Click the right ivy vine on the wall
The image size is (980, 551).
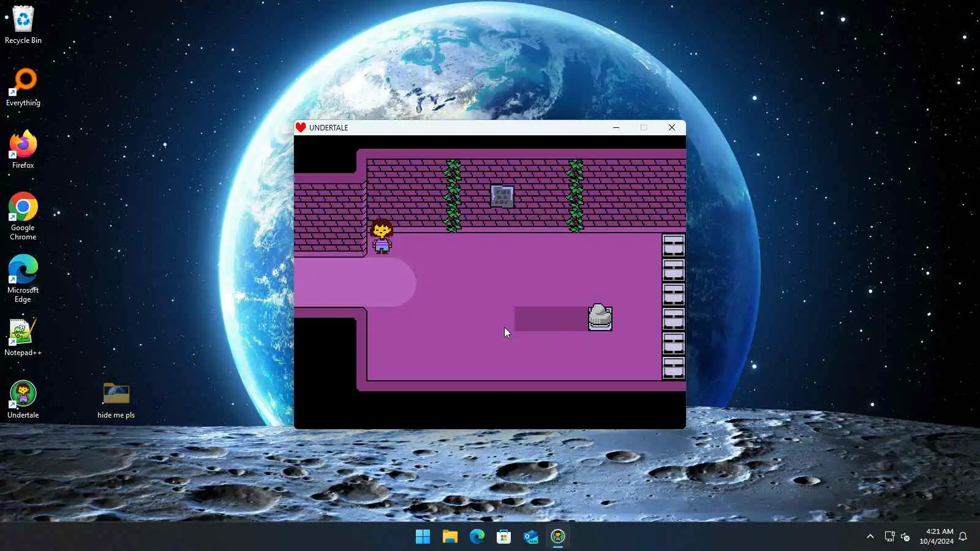point(575,195)
